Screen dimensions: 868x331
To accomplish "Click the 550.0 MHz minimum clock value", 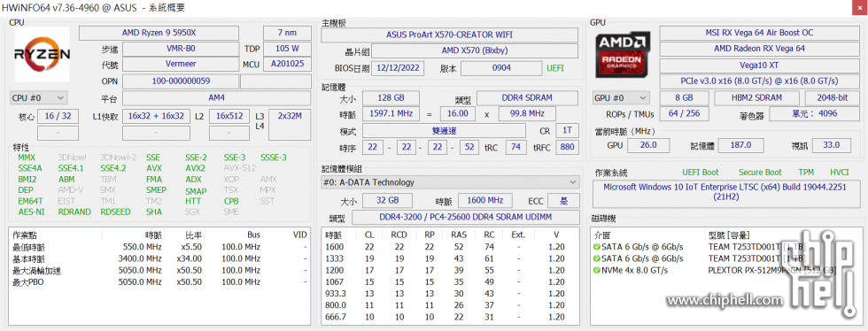I will (x=143, y=247).
